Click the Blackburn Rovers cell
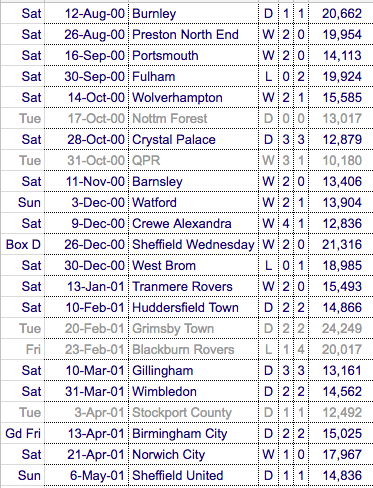Image resolution: width=373 pixels, height=488 pixels. click(193, 349)
